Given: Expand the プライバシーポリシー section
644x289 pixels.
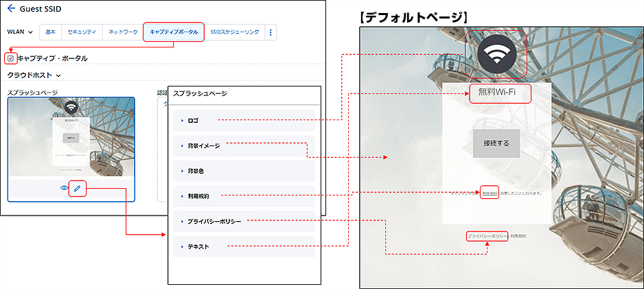Looking at the screenshot, I should click(244, 221).
